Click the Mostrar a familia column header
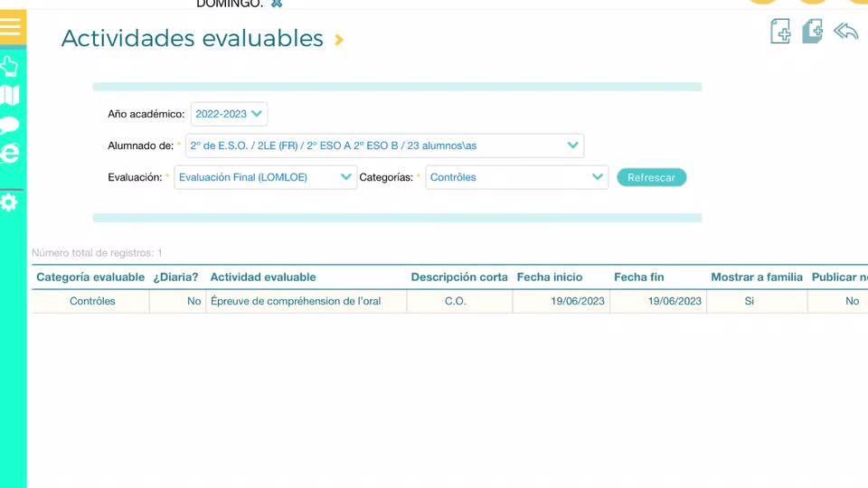 [x=757, y=277]
